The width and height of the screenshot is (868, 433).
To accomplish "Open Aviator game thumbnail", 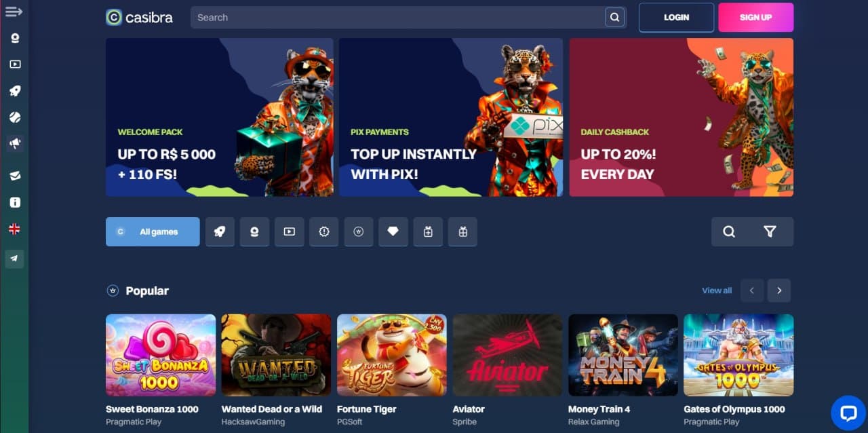I will click(507, 355).
